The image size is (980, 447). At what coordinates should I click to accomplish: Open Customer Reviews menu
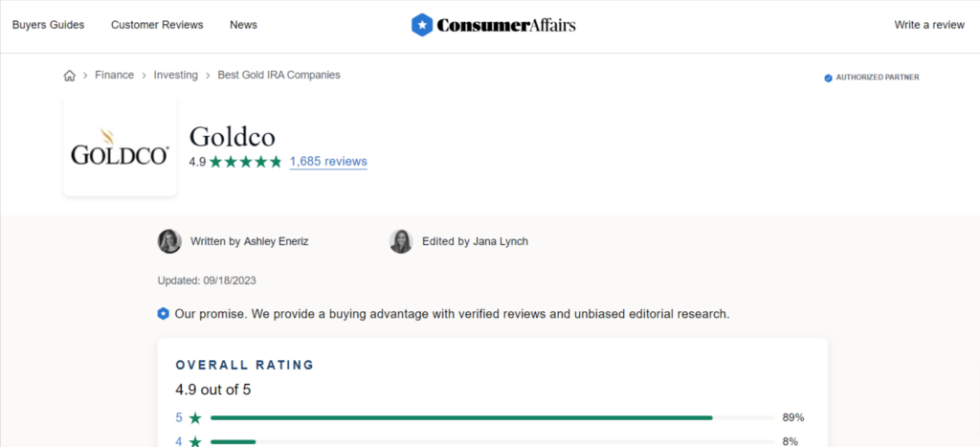157,25
